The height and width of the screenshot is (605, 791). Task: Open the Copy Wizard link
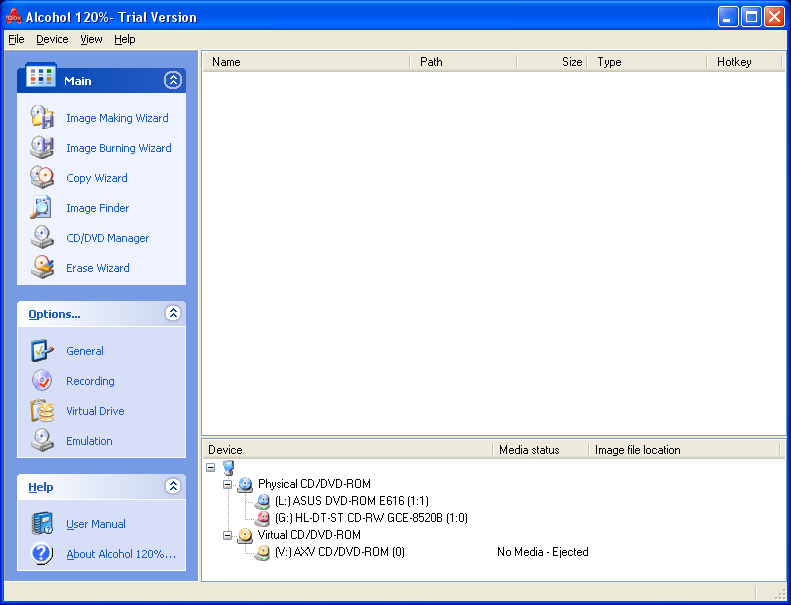tap(97, 178)
